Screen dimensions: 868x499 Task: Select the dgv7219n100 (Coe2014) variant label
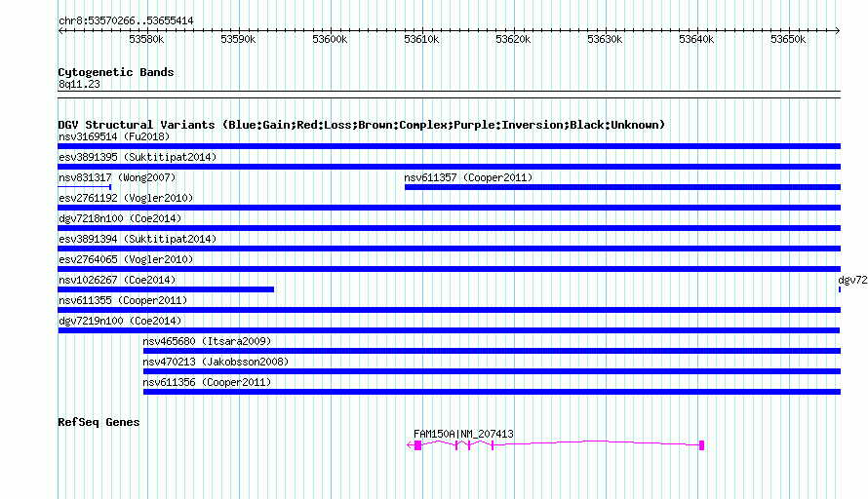pyautogui.click(x=120, y=321)
